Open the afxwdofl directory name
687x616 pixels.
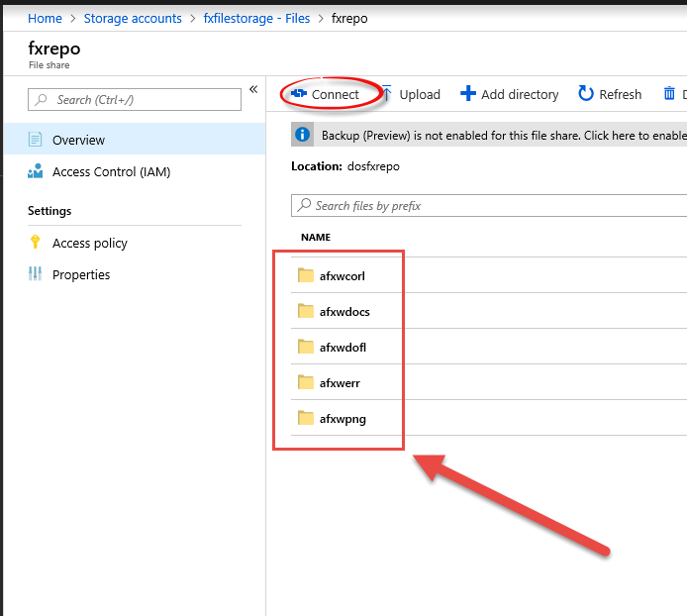point(343,348)
